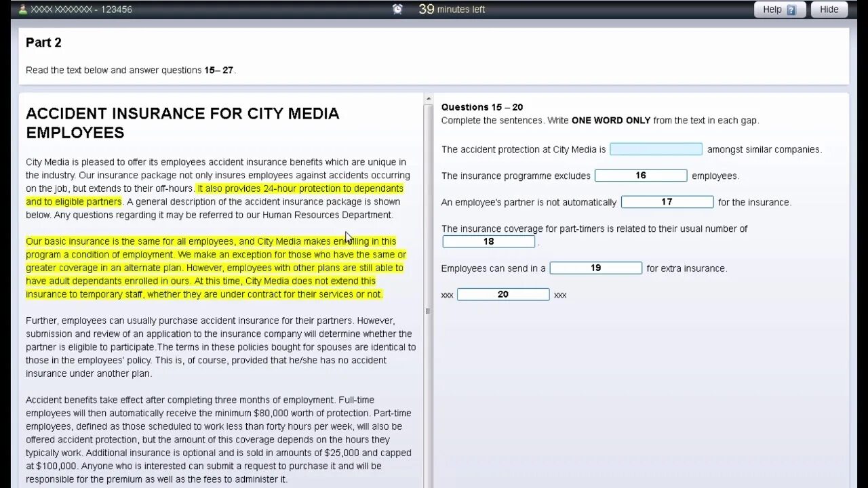Screen dimensions: 868x488
Task: Click the paragraph starting 'Further, employees can usually purchase'
Action: tap(220, 347)
